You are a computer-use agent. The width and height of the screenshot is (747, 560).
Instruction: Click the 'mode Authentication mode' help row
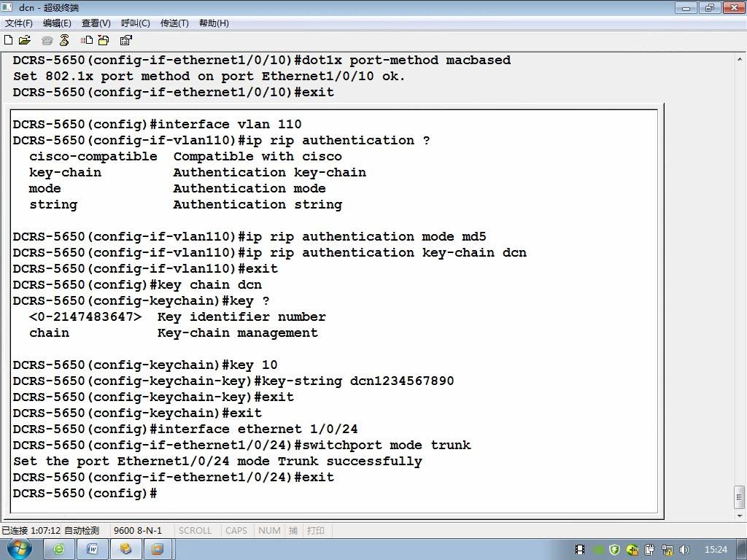tap(177, 189)
